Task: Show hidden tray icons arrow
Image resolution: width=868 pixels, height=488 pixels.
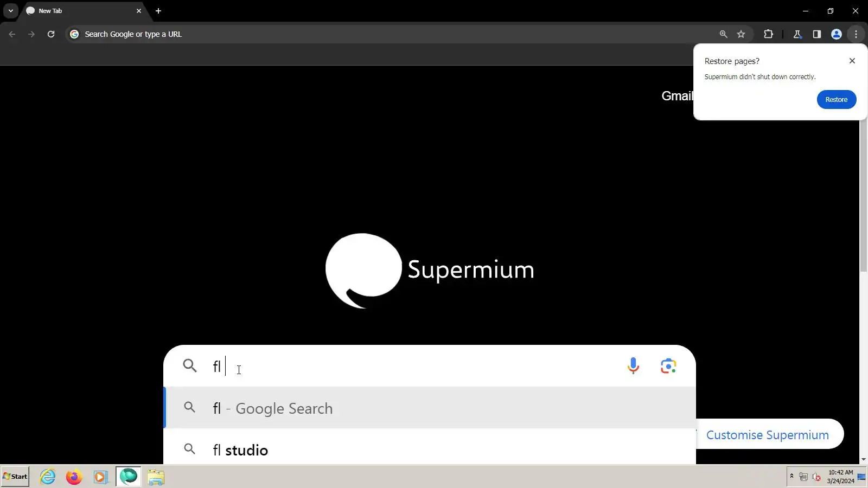Action: pyautogui.click(x=792, y=477)
